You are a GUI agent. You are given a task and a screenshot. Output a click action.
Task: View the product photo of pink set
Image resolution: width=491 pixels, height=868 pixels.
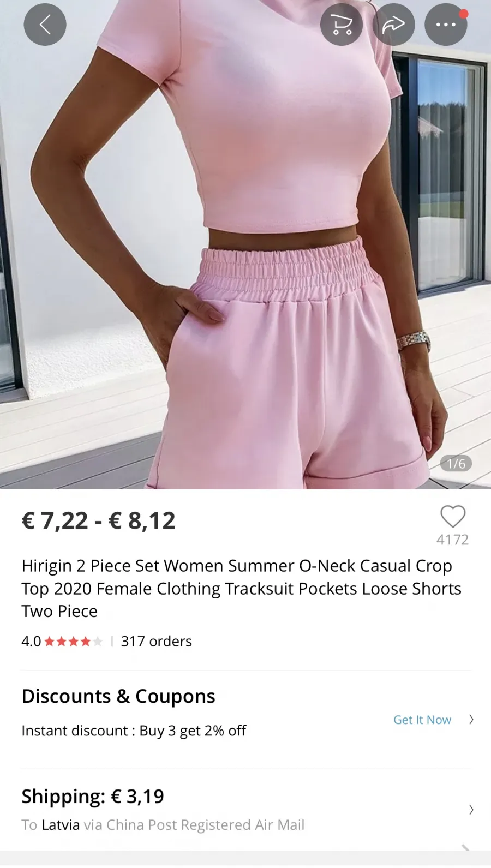(245, 244)
